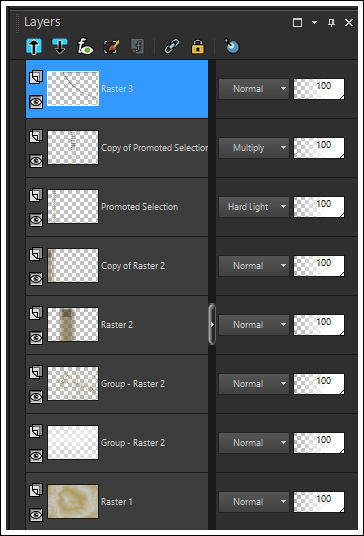Click the layer type icon beside Raster 2
The width and height of the screenshot is (364, 536).
(x=36, y=313)
